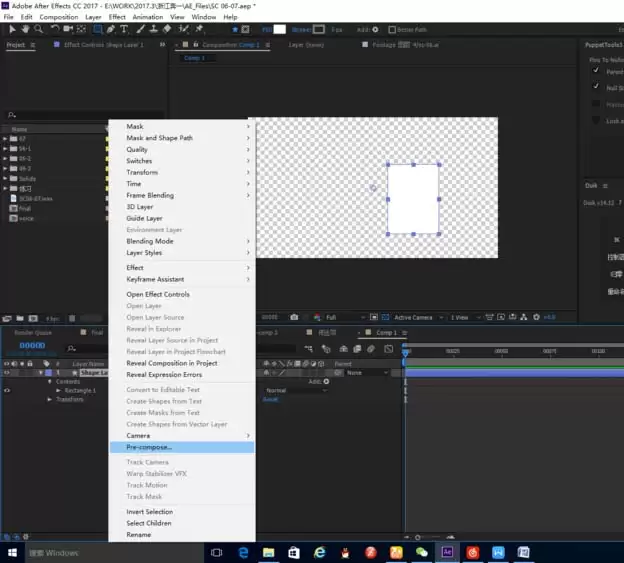
Task: Select the Type text tool
Action: coord(124,29)
